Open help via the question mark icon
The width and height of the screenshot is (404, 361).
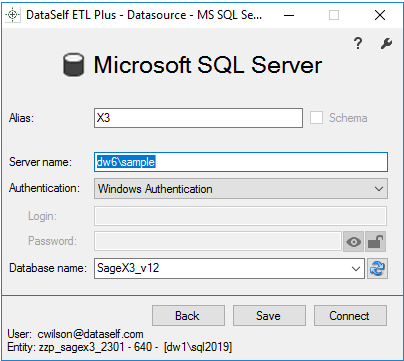point(358,43)
